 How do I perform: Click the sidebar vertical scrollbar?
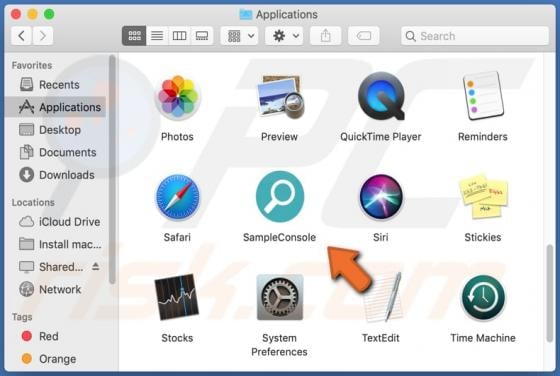(x=112, y=170)
